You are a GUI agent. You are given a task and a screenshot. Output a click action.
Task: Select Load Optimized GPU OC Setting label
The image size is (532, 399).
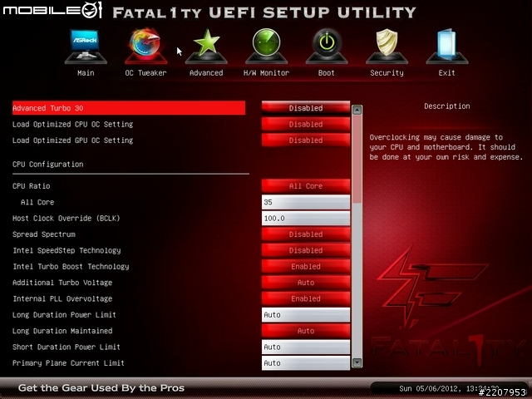[x=72, y=140]
